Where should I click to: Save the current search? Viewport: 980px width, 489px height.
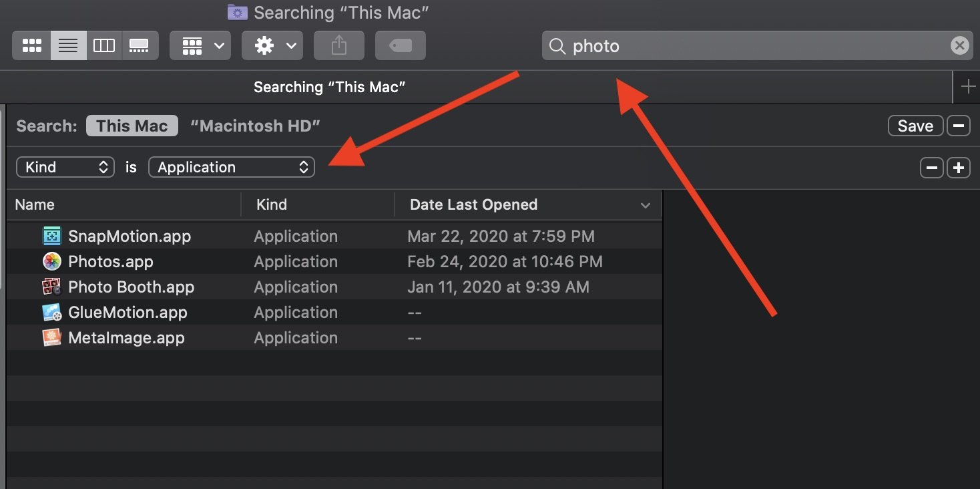915,126
